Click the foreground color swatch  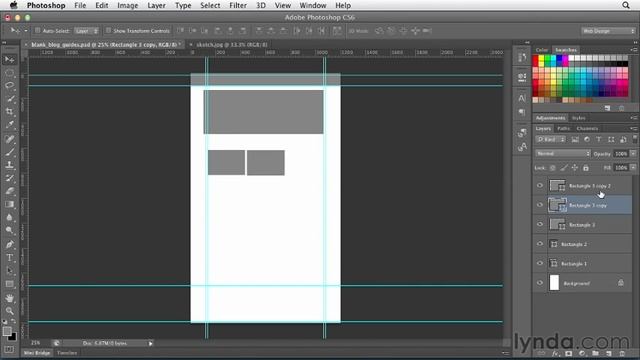click(7, 331)
